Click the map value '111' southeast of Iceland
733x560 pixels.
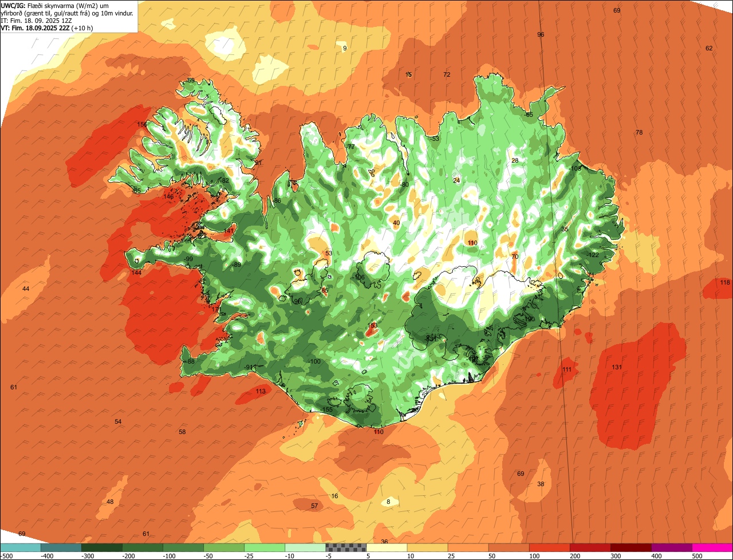click(567, 370)
